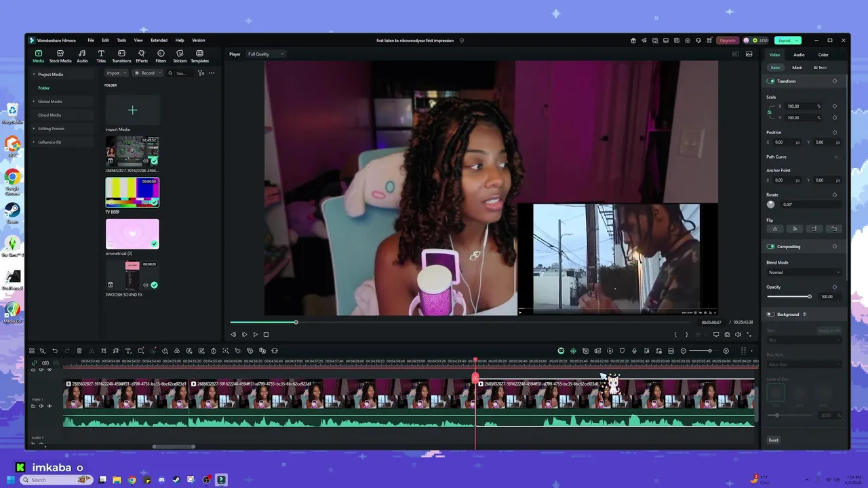Toggle the Compositing switch

tap(771, 247)
